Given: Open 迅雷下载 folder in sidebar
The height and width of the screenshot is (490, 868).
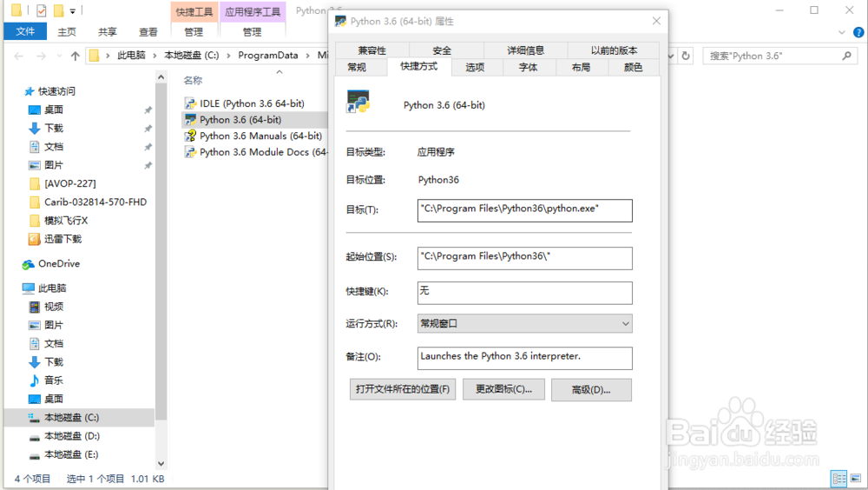Looking at the screenshot, I should click(x=62, y=239).
